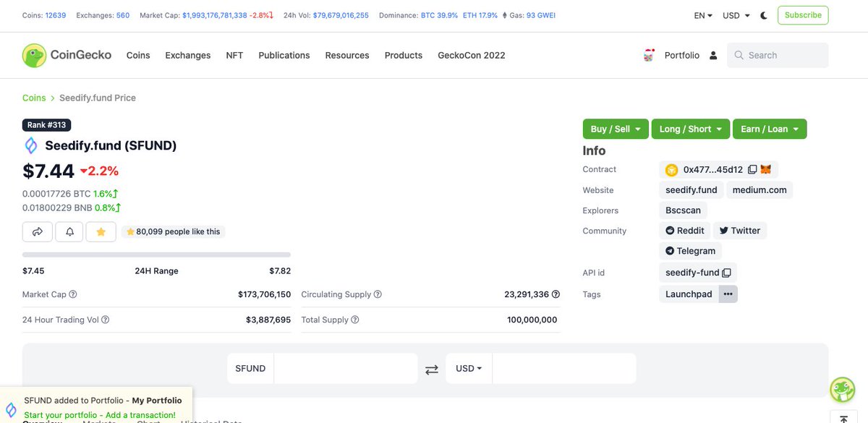This screenshot has height=423, width=868.
Task: Click the Coins count 12639 link
Action: 55,15
